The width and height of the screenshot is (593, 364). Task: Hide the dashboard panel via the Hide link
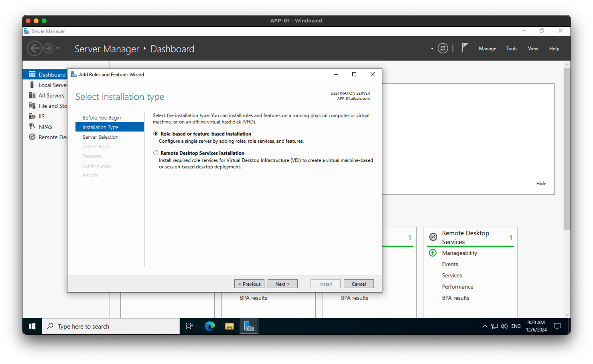click(541, 183)
